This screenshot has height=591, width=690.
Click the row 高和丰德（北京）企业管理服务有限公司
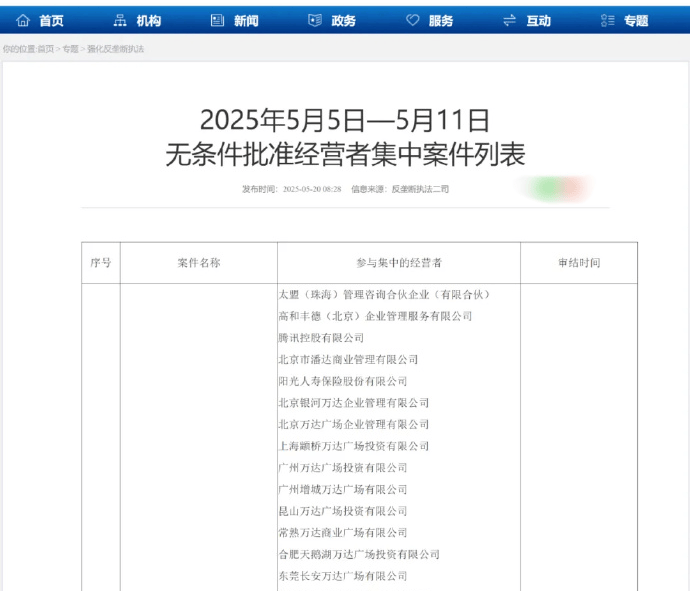coord(375,316)
